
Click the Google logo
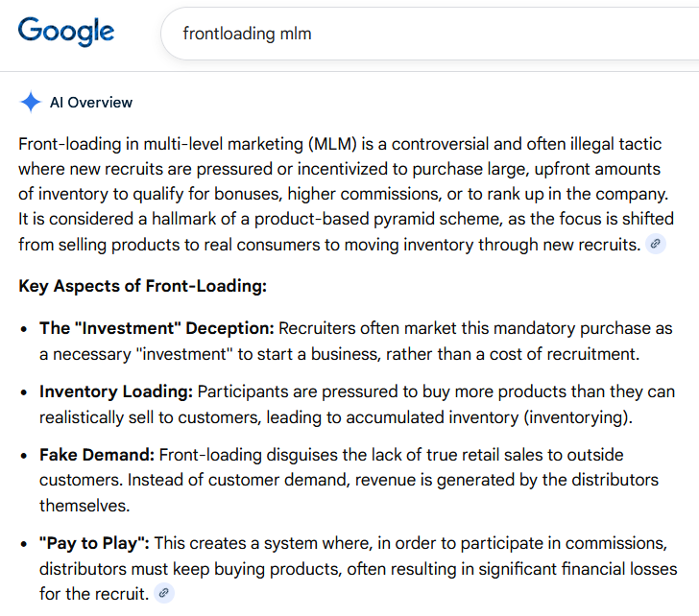(65, 32)
